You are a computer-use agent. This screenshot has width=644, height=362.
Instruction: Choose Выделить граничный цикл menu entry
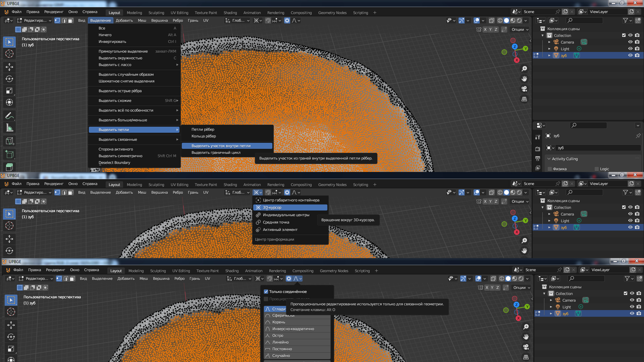216,153
